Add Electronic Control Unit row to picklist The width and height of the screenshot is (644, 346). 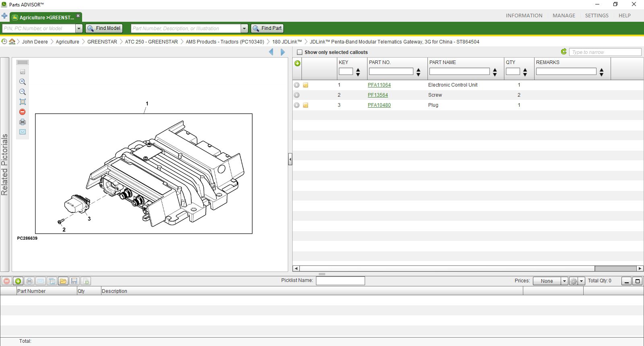297,85
